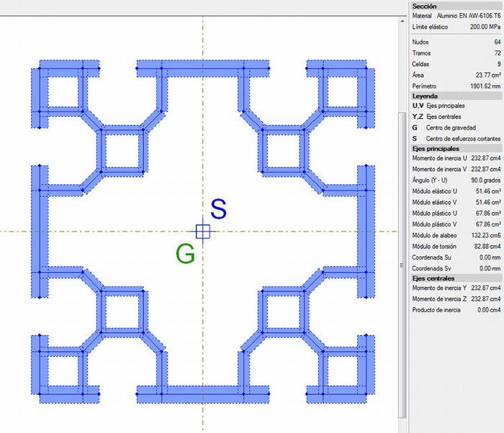The width and height of the screenshot is (504, 433).
Task: Click the Producto de inercia row
Action: 456,310
